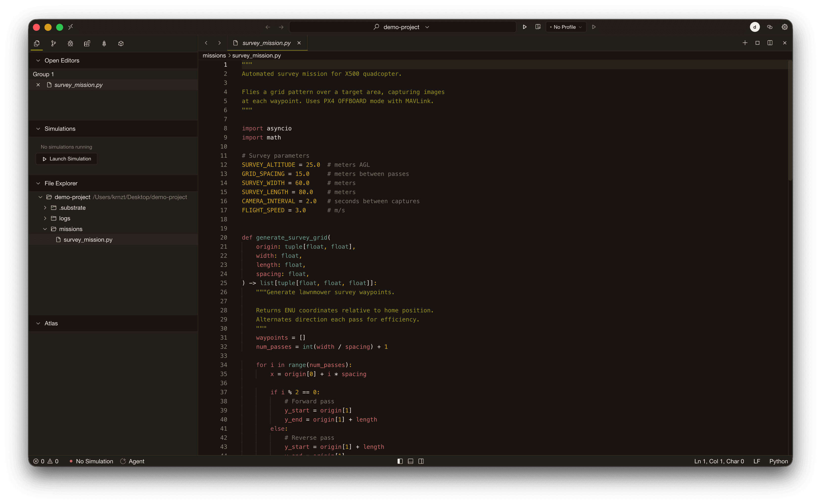Select the 3D cube sidebar icon
The image size is (821, 504).
click(x=121, y=43)
